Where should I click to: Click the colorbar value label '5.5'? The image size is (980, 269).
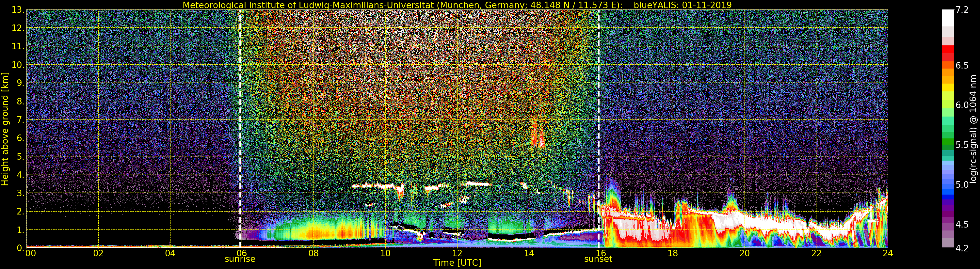click(962, 145)
